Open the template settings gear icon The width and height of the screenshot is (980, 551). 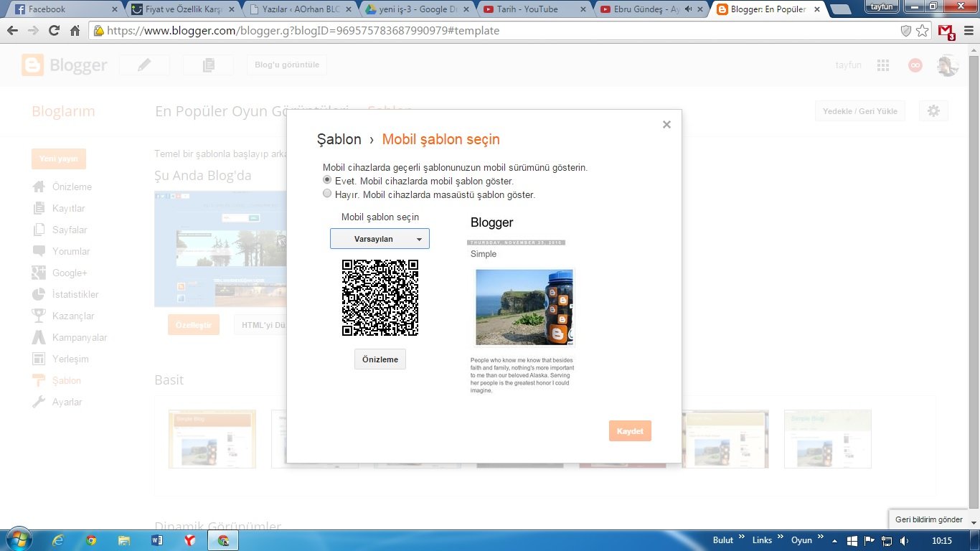pos(933,111)
